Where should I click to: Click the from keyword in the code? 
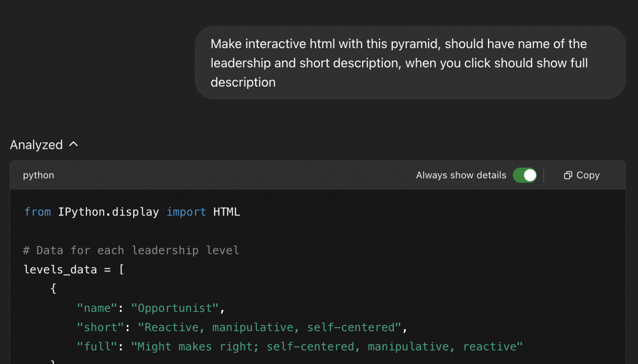point(38,212)
